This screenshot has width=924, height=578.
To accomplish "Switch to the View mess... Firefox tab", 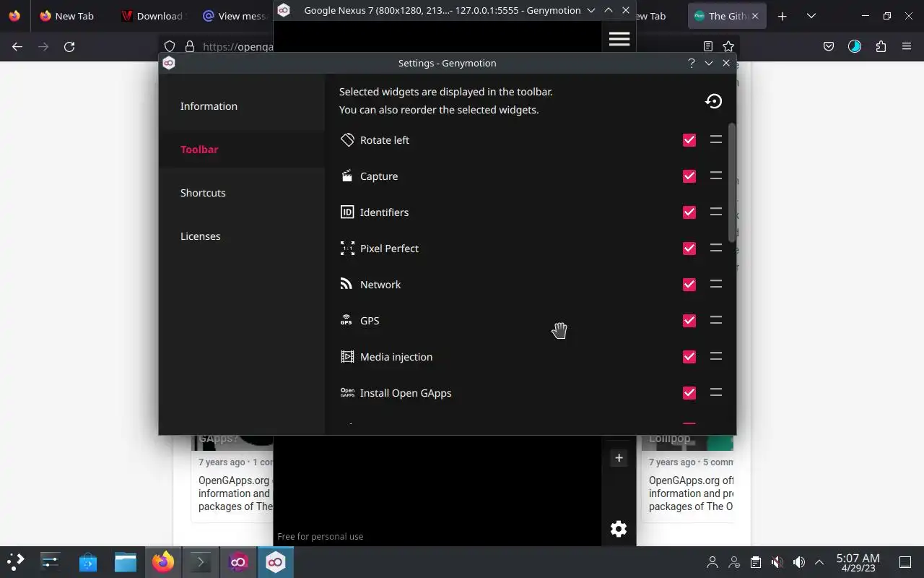I will tap(233, 16).
